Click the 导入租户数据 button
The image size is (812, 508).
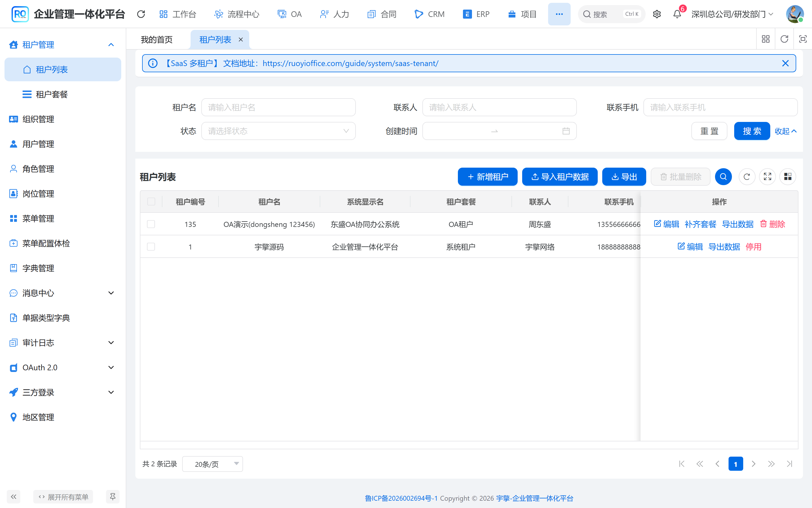click(x=560, y=177)
